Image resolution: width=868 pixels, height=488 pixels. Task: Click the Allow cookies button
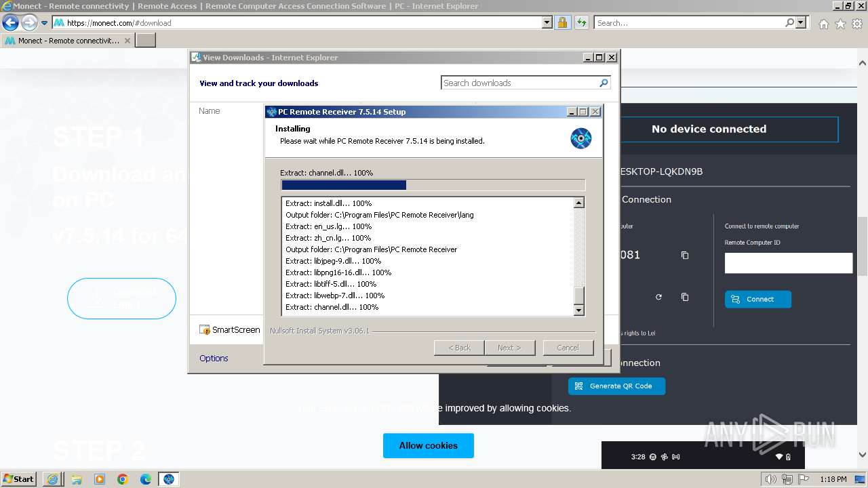429,445
